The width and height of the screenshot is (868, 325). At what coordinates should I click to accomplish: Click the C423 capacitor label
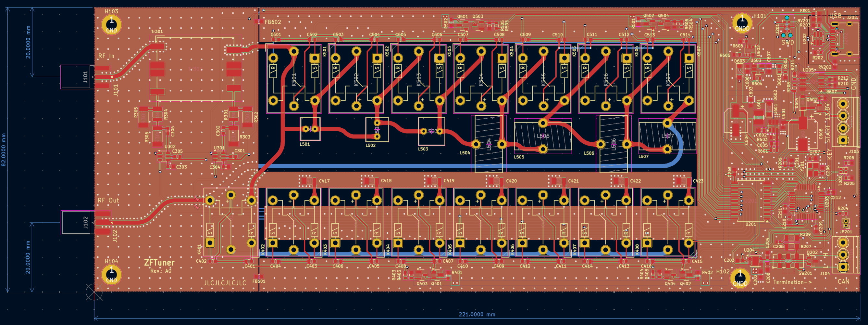(x=698, y=181)
